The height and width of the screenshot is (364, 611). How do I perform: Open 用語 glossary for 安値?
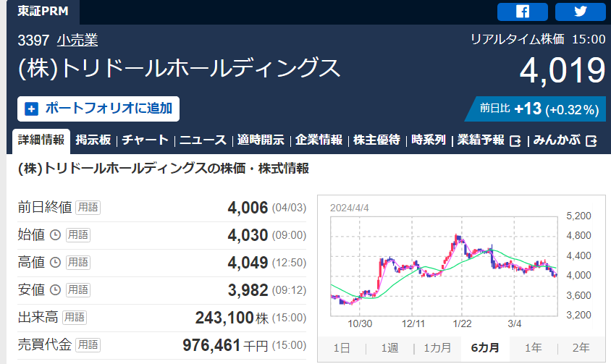tap(78, 290)
